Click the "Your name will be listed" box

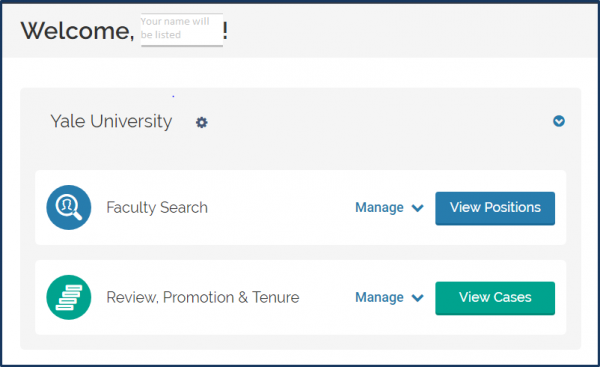coord(182,29)
